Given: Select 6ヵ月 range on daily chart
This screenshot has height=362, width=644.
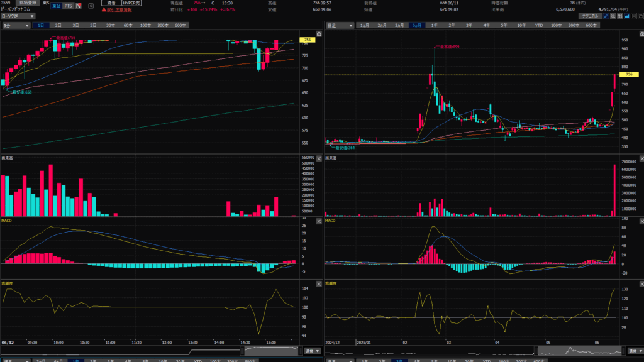Looking at the screenshot, I should (x=417, y=25).
